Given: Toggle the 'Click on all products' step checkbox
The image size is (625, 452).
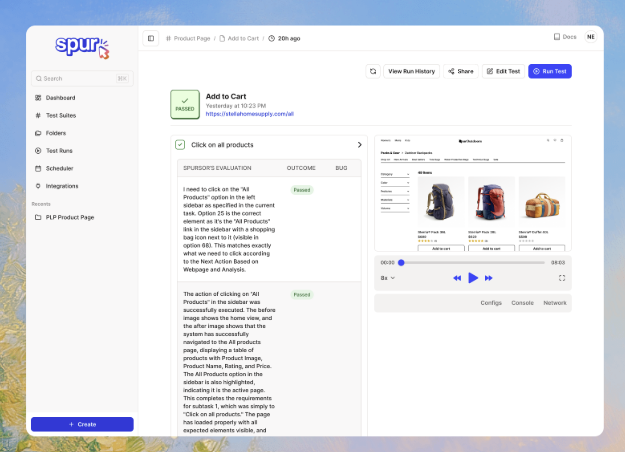Looking at the screenshot, I should tap(180, 144).
